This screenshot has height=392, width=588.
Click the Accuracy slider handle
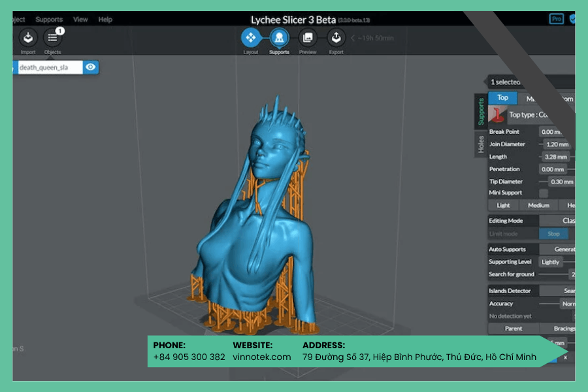click(568, 303)
